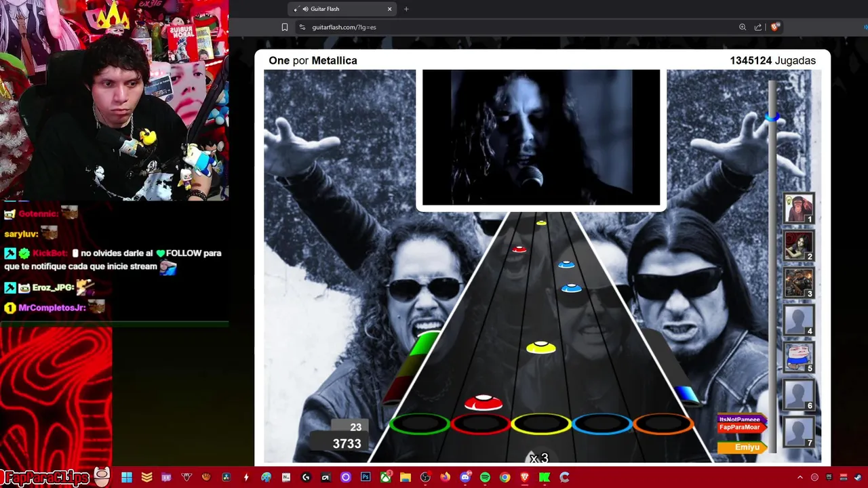Click saryluv username in chat
Viewport: 868px width, 488px height.
click(x=20, y=234)
